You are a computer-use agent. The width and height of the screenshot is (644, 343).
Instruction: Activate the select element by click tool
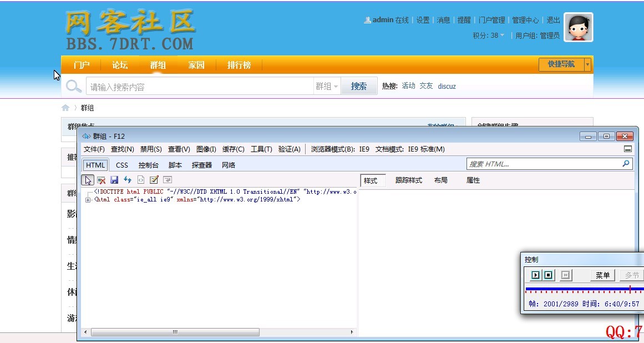(88, 180)
